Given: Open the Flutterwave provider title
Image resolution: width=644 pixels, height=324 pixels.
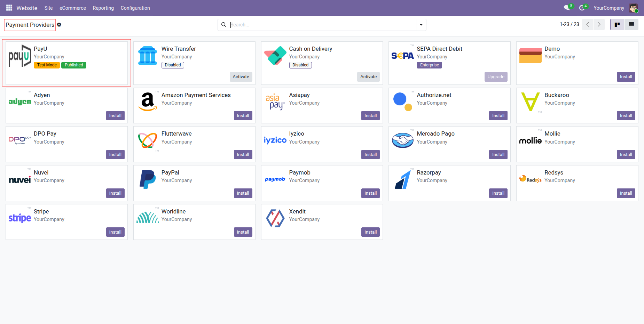Looking at the screenshot, I should pyautogui.click(x=176, y=134).
